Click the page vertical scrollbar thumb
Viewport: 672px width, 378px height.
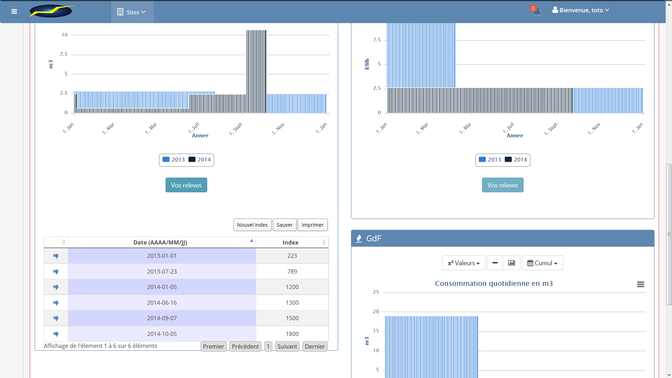(x=669, y=234)
